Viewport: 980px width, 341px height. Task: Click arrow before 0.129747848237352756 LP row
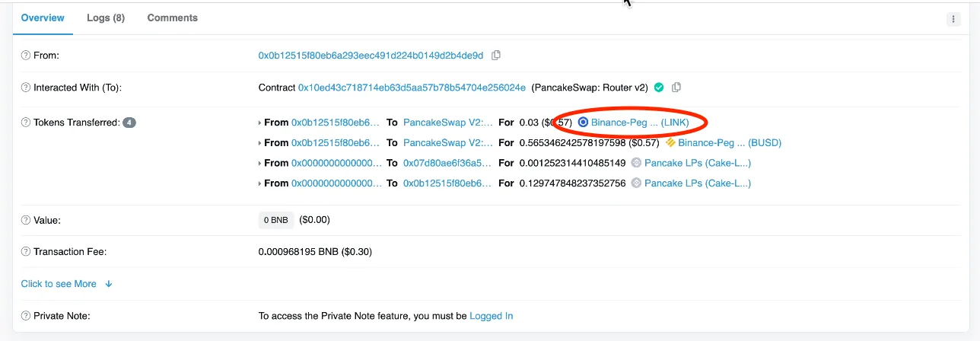click(261, 183)
